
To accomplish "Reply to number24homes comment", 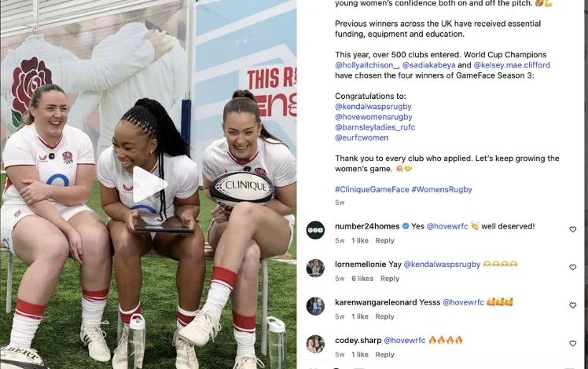I will 384,240.
